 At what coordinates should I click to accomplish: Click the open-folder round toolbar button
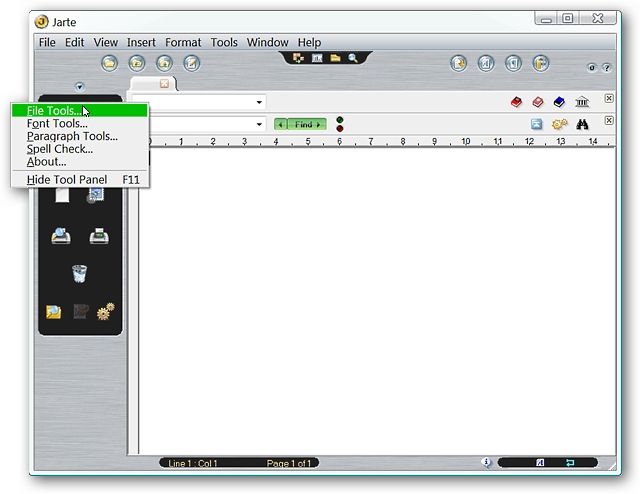pos(109,63)
